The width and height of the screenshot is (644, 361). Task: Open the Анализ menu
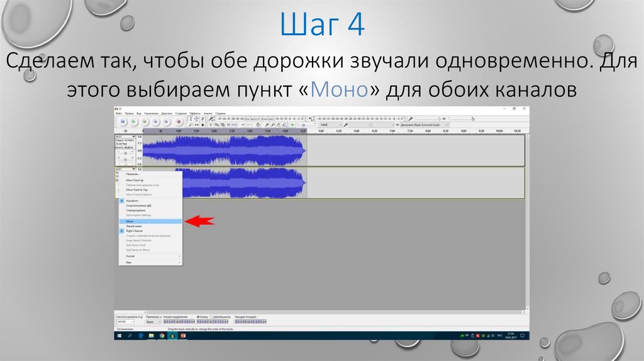pyautogui.click(x=208, y=113)
